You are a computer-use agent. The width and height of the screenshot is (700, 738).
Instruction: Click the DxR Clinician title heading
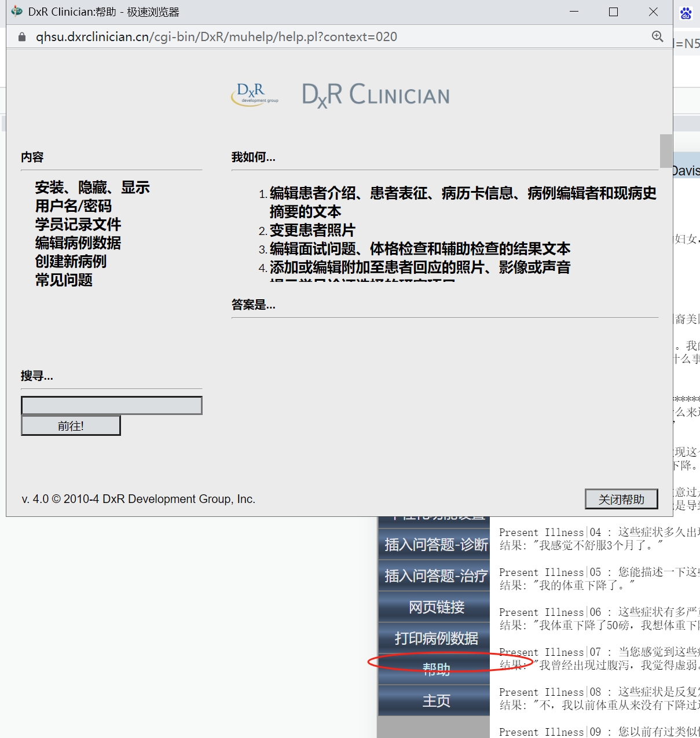376,95
